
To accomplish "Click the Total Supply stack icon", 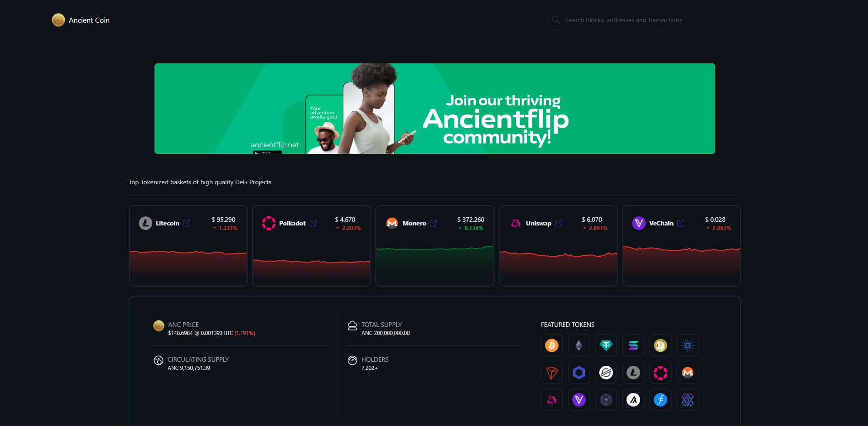I will click(352, 326).
